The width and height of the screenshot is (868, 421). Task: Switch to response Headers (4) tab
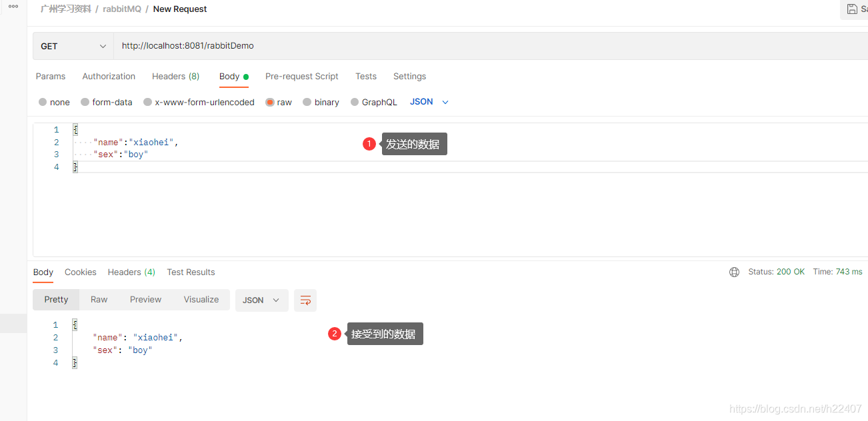(131, 272)
